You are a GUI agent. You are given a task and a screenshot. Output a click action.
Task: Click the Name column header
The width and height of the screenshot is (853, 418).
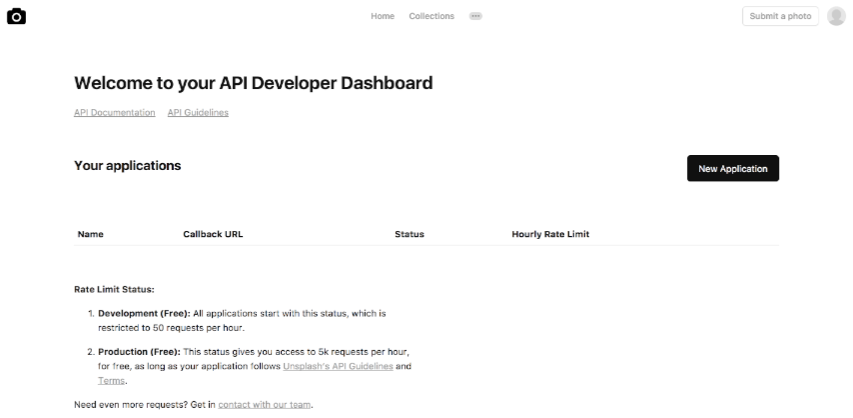pyautogui.click(x=90, y=234)
